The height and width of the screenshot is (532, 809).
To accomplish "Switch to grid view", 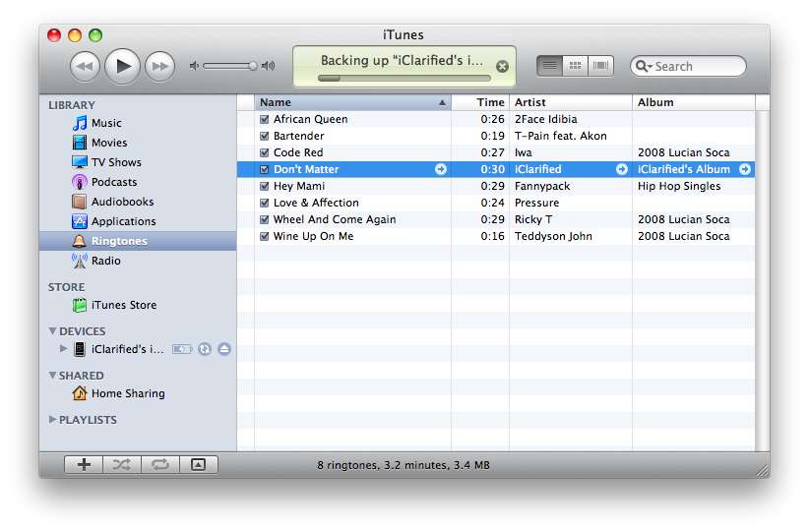I will tap(575, 66).
